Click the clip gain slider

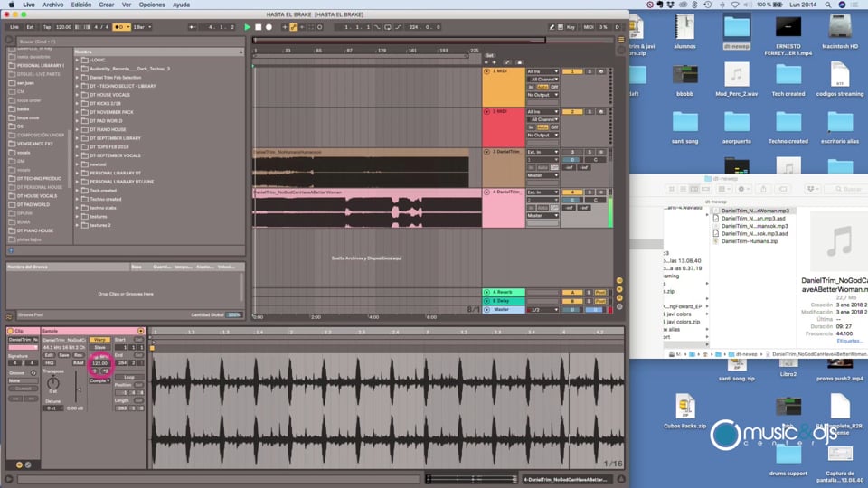coord(77,388)
